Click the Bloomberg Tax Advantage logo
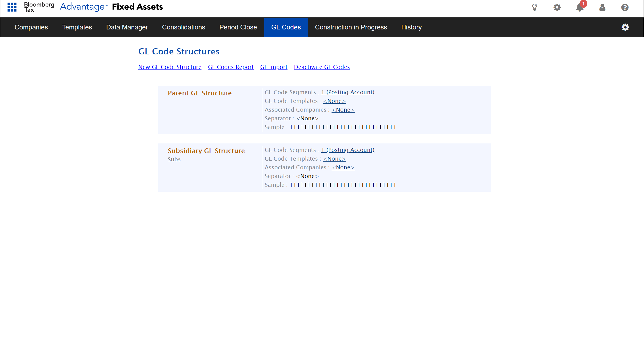The width and height of the screenshot is (644, 354). tap(66, 7)
